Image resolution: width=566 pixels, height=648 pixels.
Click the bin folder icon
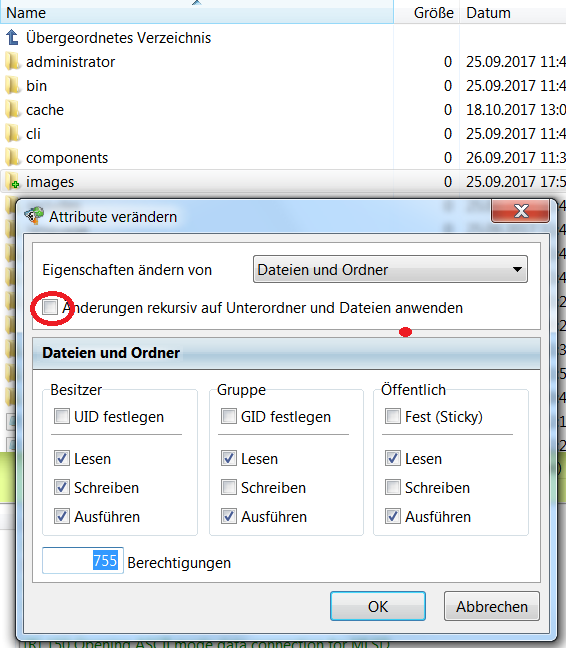(13, 86)
